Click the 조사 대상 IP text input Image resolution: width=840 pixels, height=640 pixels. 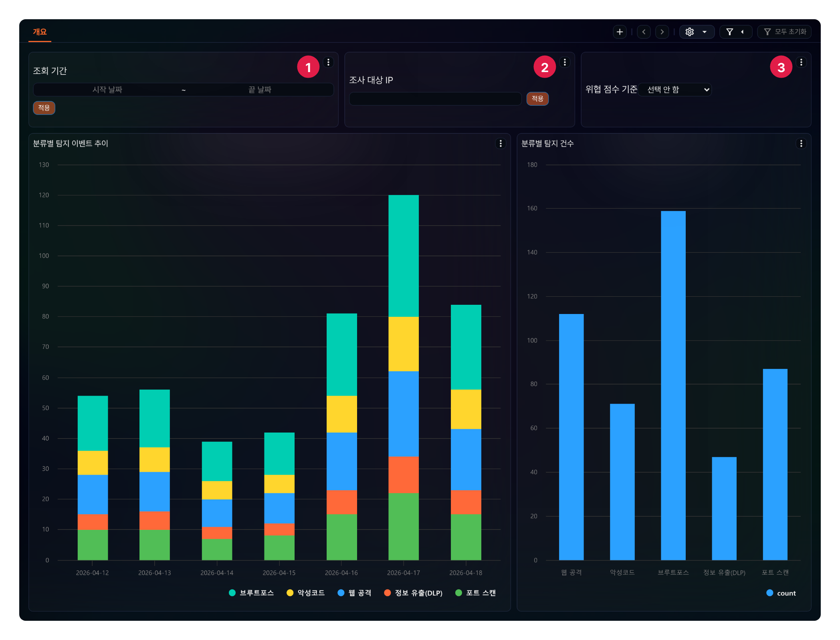435,99
